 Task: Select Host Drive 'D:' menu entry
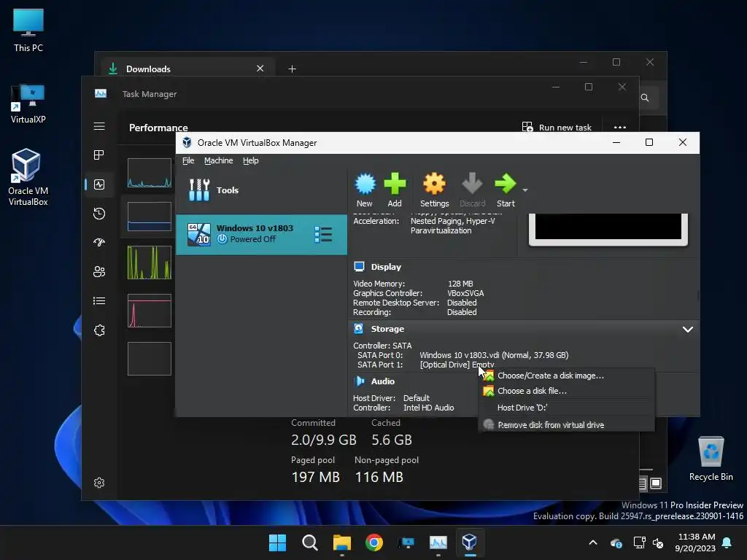point(566,408)
